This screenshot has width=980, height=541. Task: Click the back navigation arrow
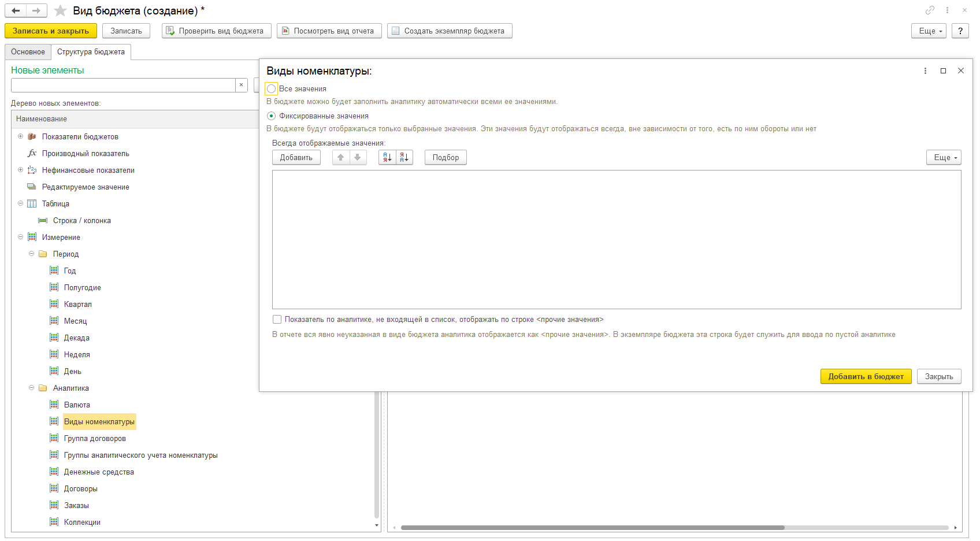[x=16, y=10]
